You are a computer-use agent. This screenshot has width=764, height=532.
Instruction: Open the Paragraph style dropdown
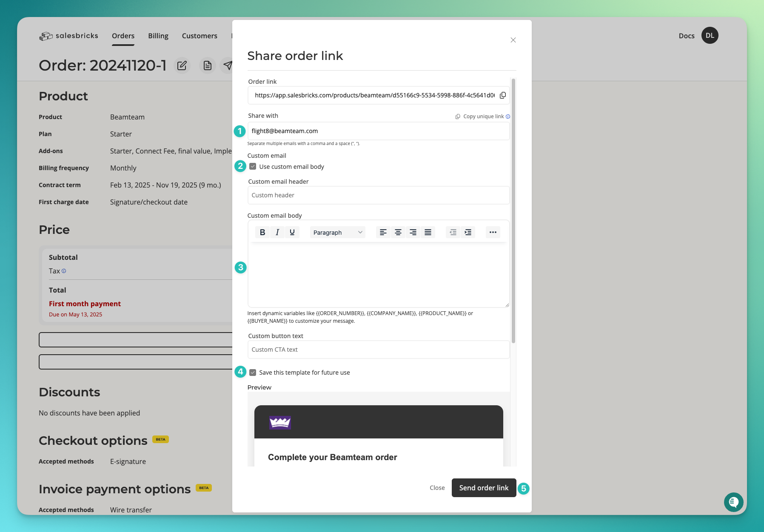pos(337,232)
